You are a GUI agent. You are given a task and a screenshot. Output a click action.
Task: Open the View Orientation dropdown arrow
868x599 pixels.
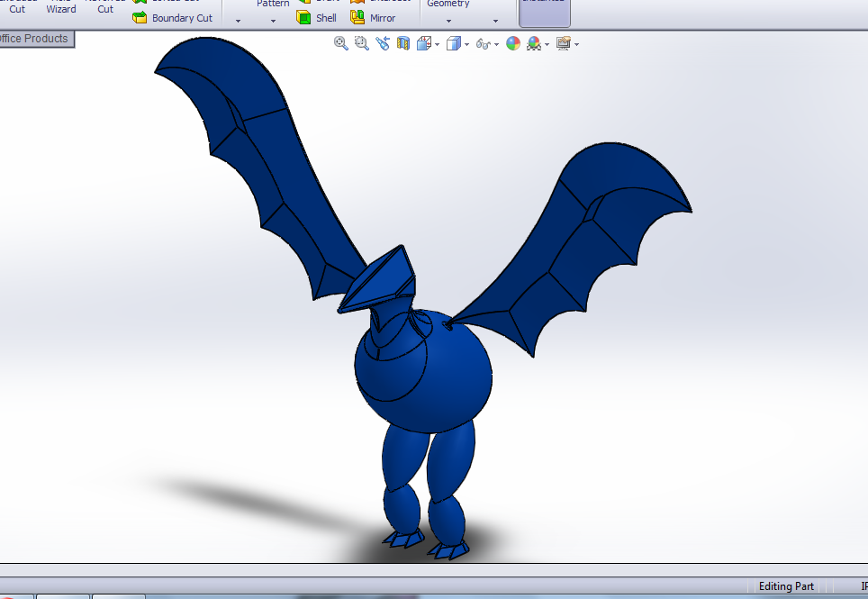438,44
